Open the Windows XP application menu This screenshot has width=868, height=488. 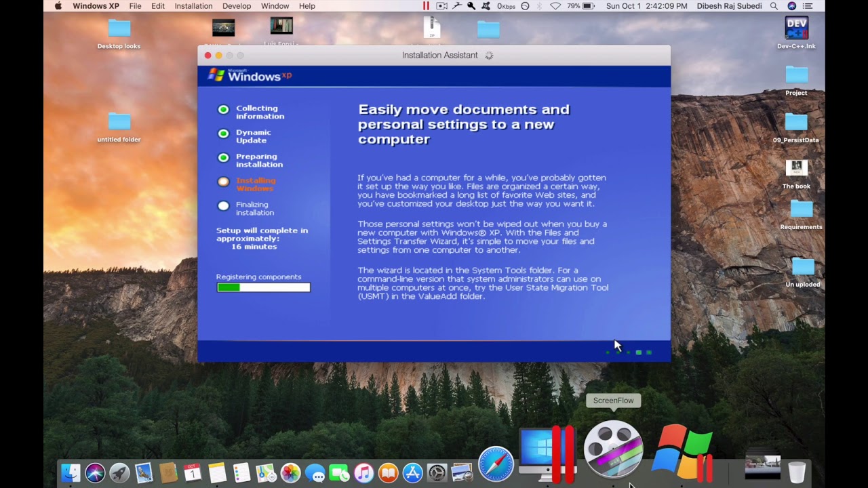click(96, 6)
